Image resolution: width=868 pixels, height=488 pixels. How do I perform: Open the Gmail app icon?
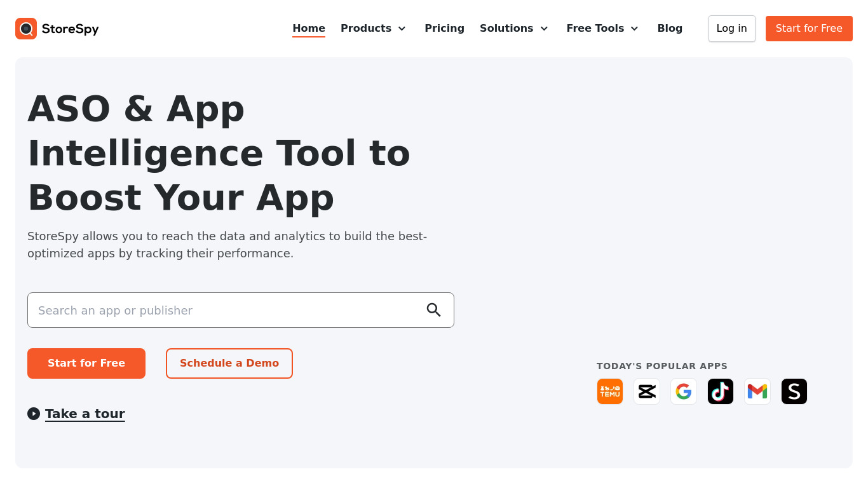pos(757,391)
